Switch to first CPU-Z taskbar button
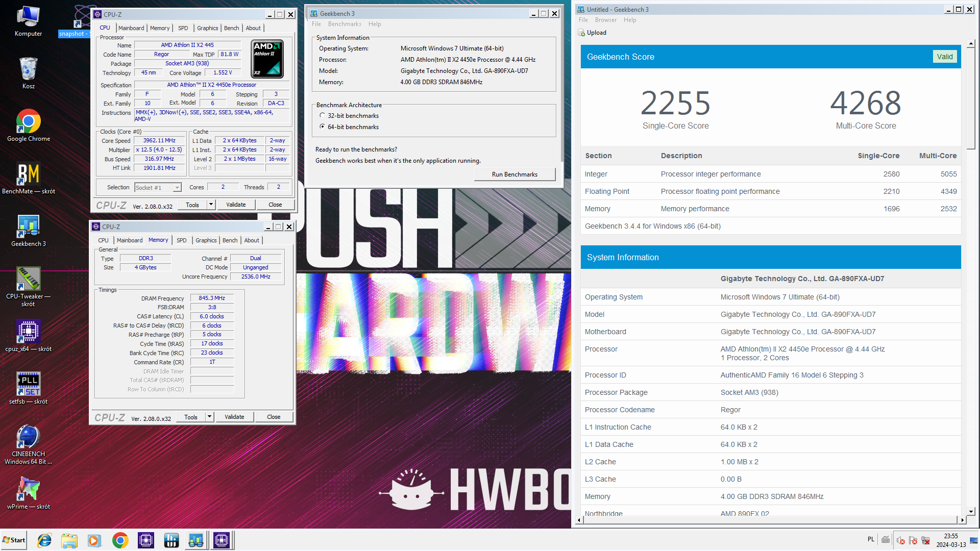The height and width of the screenshot is (551, 980). (x=146, y=540)
